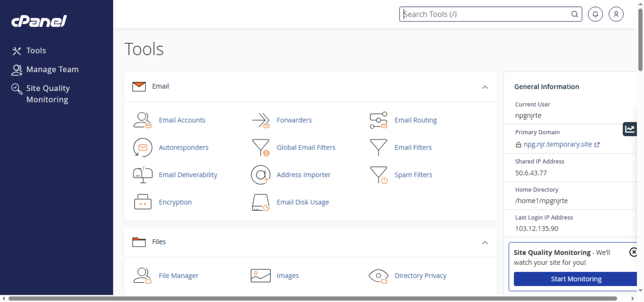Visit npg.njr.temporary.site link
The width and height of the screenshot is (644, 302).
coord(558,144)
